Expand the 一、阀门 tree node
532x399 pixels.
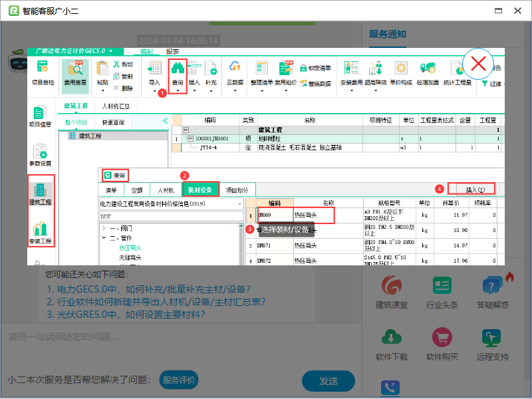point(104,228)
